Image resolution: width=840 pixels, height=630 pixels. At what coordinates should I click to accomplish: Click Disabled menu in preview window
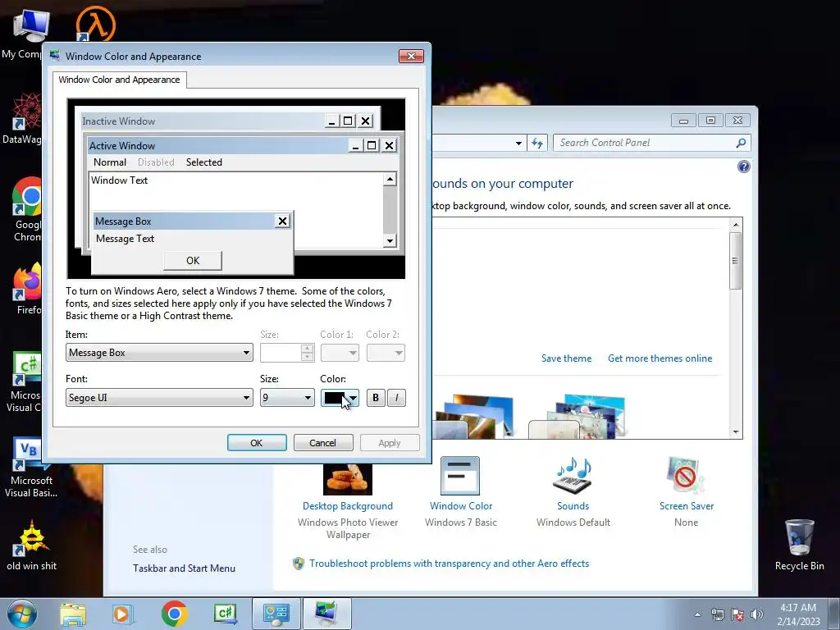[156, 162]
